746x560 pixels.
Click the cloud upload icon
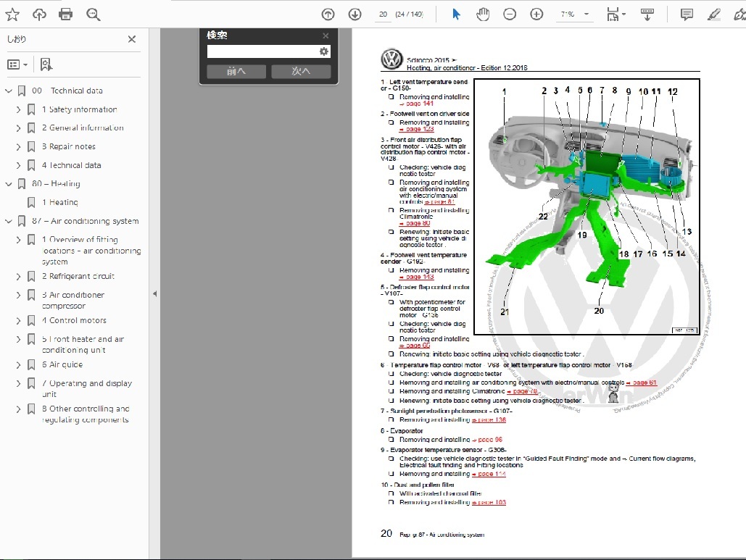coord(39,14)
